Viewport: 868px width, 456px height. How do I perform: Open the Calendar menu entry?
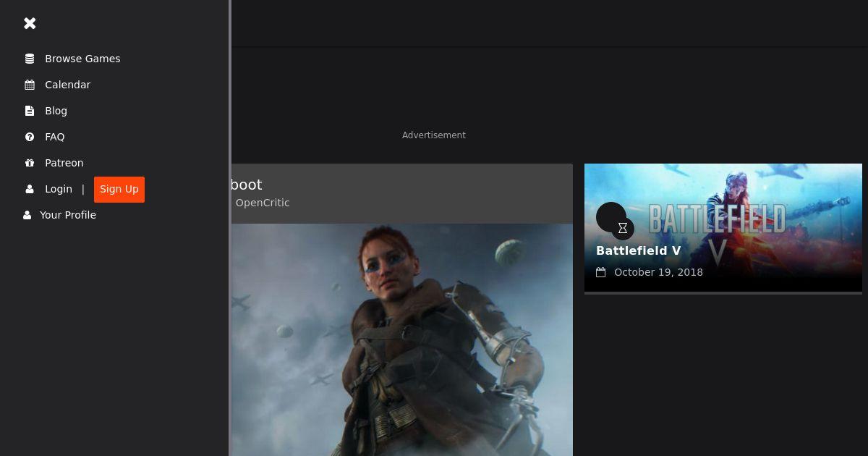pyautogui.click(x=67, y=85)
